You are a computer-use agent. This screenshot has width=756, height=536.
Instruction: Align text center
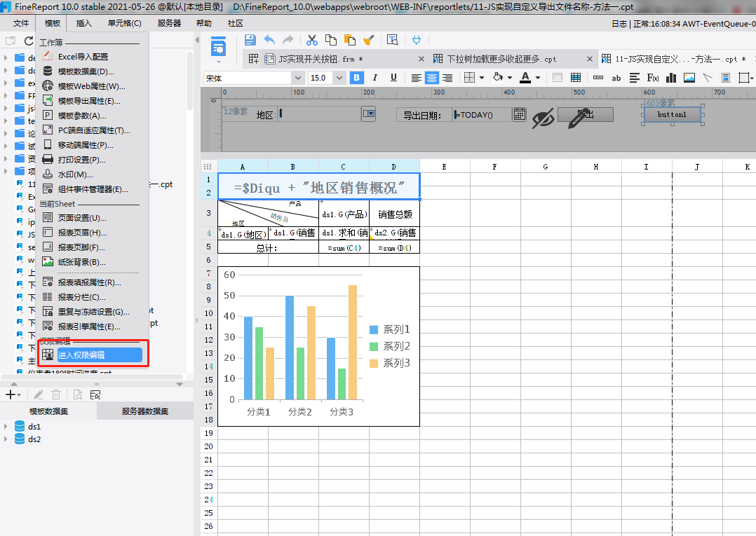431,78
